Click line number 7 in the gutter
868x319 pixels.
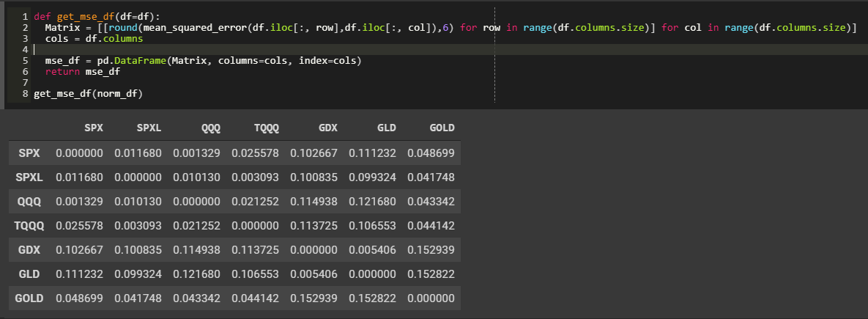coord(26,83)
